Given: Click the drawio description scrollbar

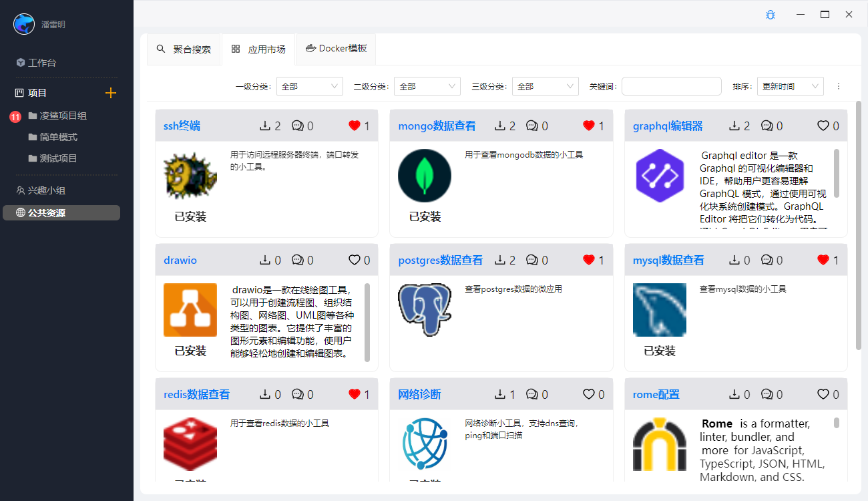Looking at the screenshot, I should (367, 323).
